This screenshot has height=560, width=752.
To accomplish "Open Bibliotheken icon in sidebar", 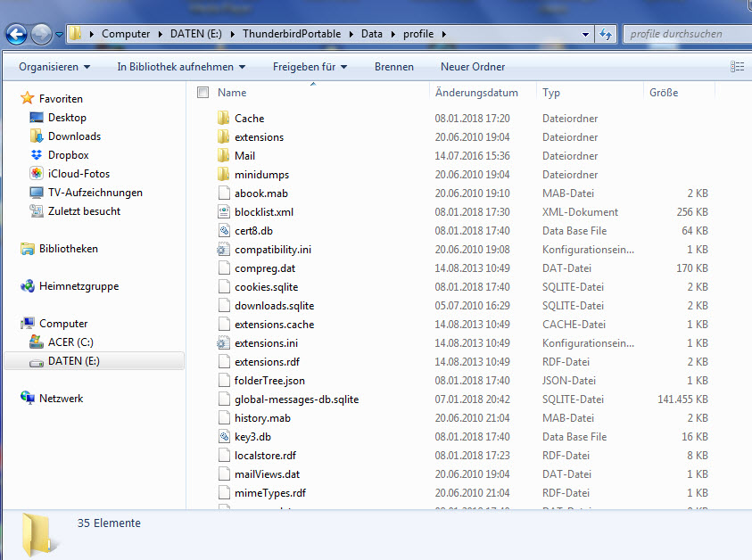I will point(28,249).
